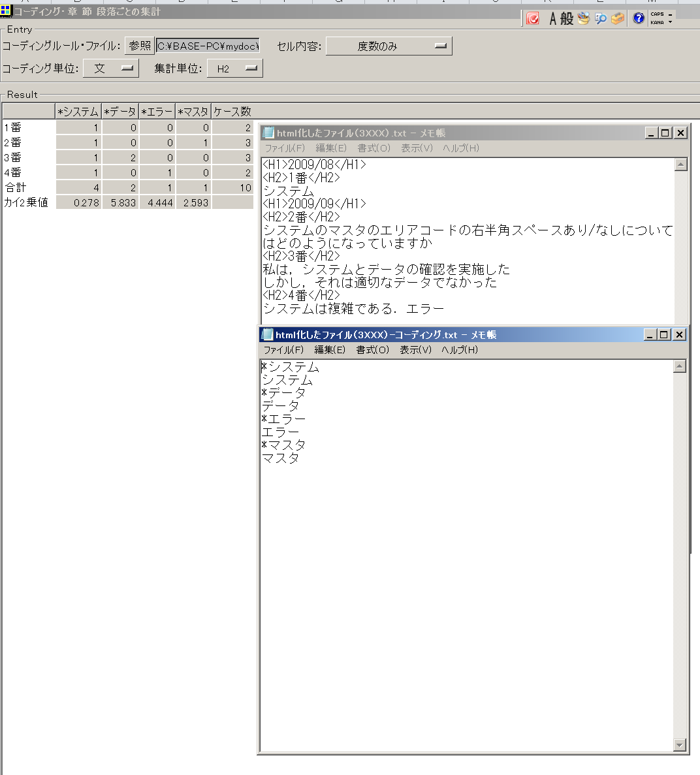Screen dimensions: 700x775
Task: Open 書式(O) menu in the コーディング Notepad
Action: click(x=373, y=349)
